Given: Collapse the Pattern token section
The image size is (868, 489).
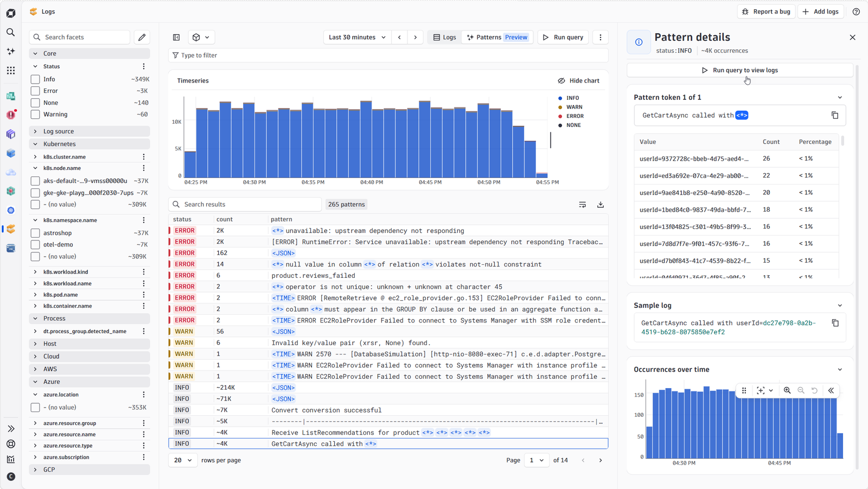Looking at the screenshot, I should click(840, 98).
